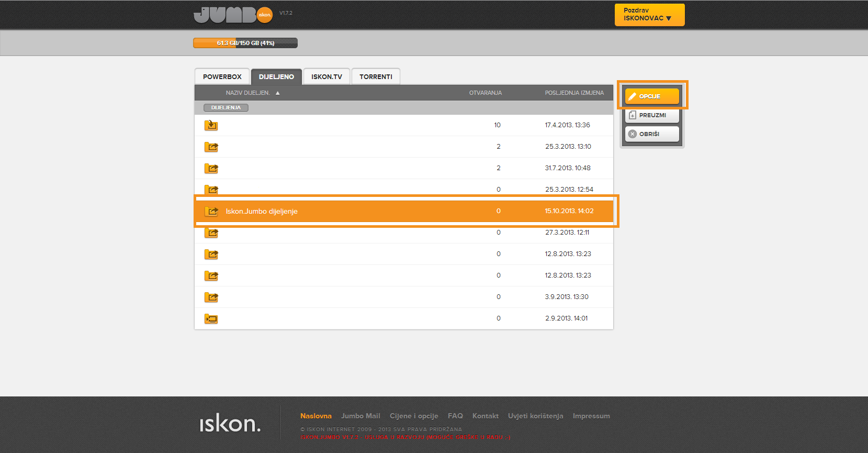This screenshot has width=868, height=453.
Task: Click the PREUZMI download button
Action: (652, 115)
